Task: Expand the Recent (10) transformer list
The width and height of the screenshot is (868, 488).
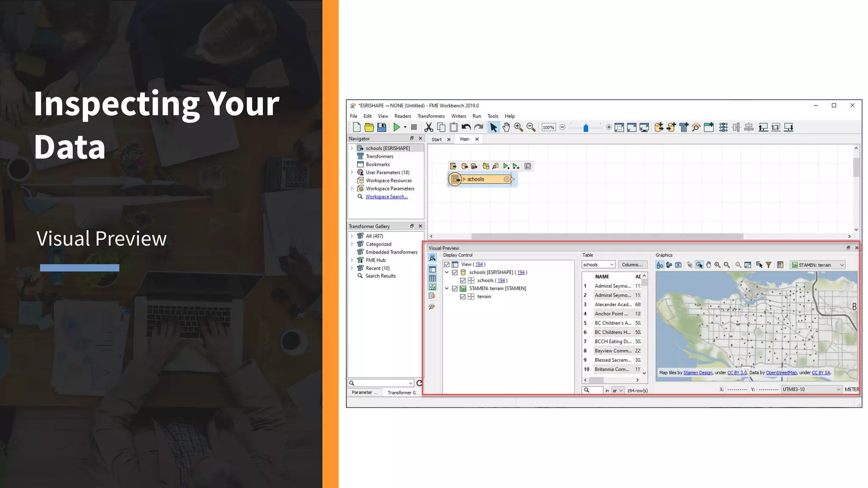Action: [x=352, y=268]
